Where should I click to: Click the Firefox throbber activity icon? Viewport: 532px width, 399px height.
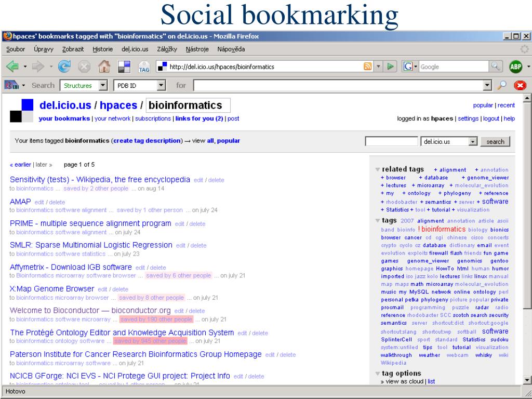coord(525,49)
